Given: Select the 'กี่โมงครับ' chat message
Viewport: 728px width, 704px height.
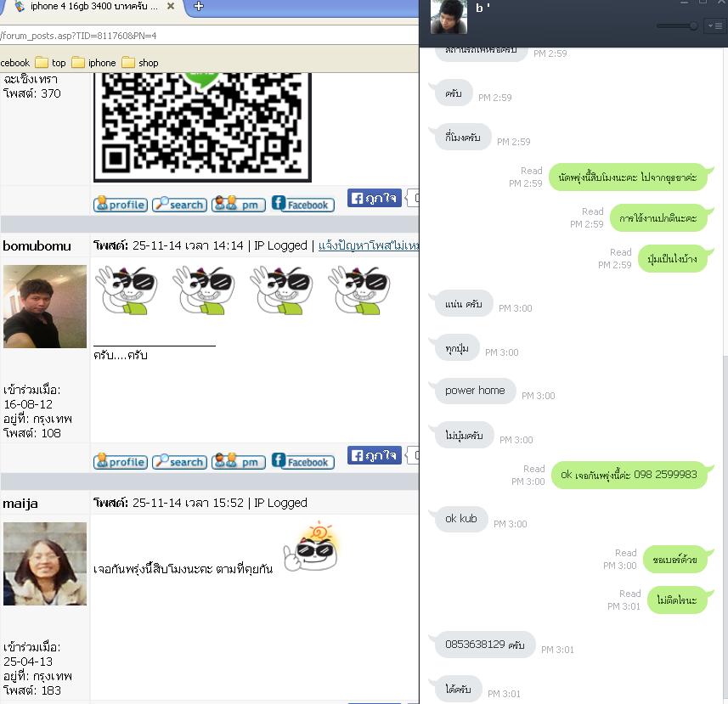Looking at the screenshot, I should pyautogui.click(x=462, y=137).
